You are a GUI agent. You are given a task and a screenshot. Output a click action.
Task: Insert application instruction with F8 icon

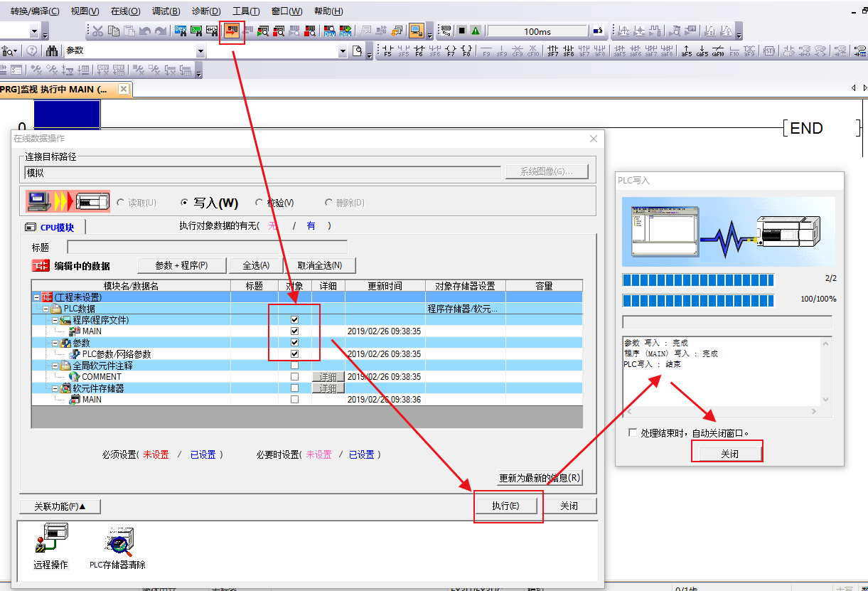(x=466, y=51)
